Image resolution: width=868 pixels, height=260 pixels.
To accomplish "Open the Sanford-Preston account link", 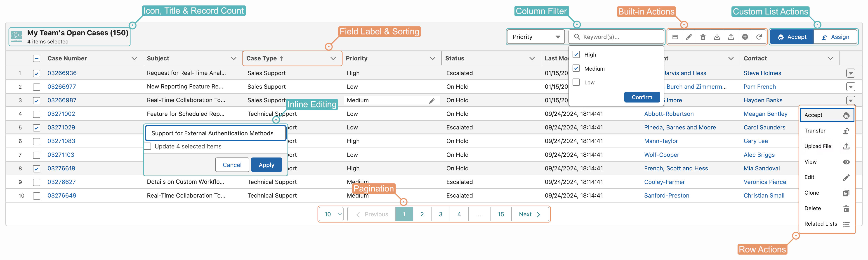I will click(x=667, y=196).
